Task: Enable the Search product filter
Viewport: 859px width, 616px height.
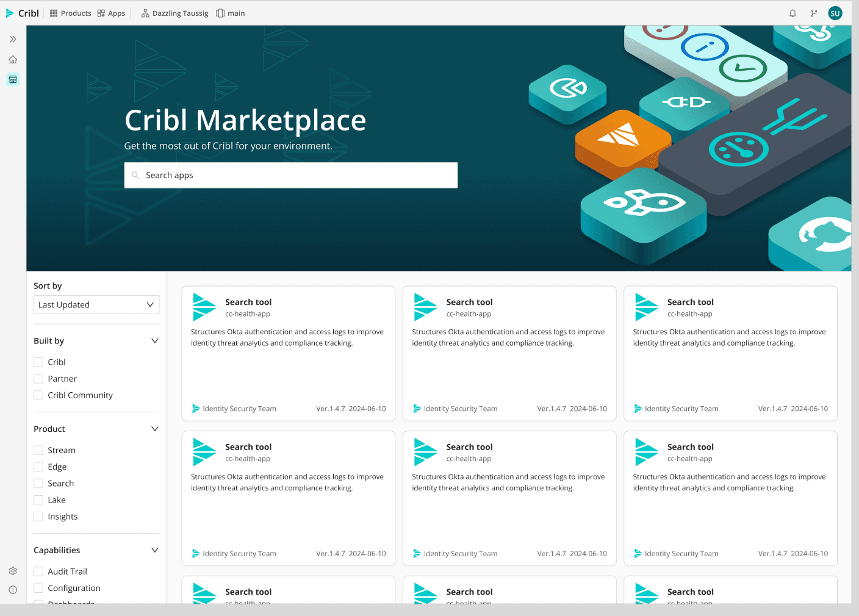Action: click(x=38, y=483)
